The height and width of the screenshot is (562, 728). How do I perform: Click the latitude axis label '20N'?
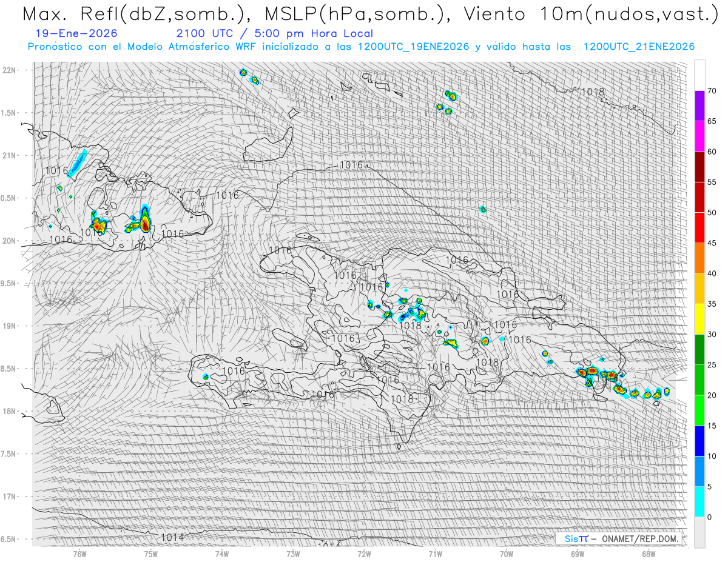[9, 241]
